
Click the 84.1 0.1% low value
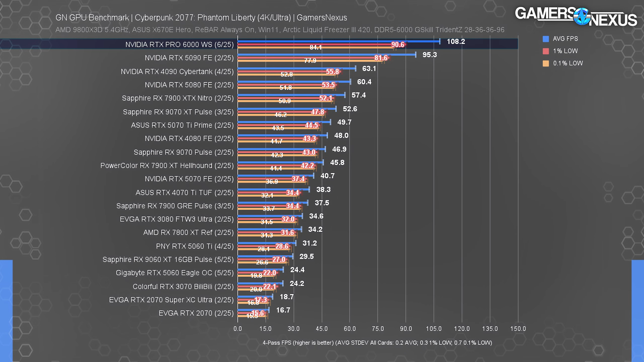click(x=316, y=47)
